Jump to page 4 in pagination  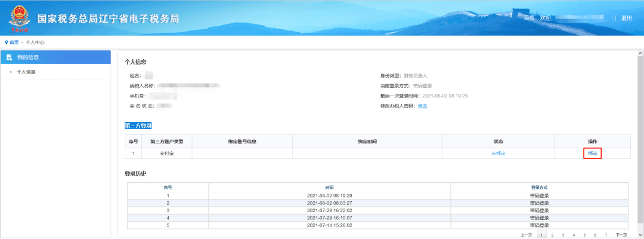tap(574, 235)
